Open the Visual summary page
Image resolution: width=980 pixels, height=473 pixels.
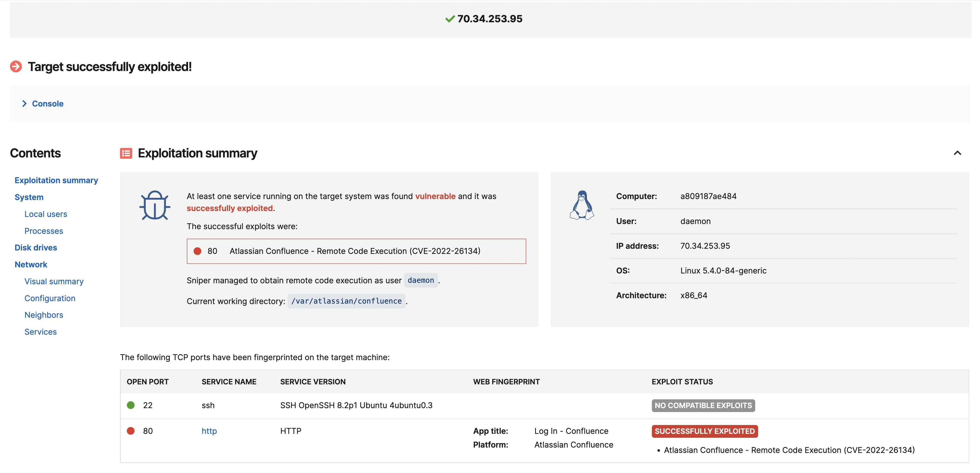(54, 281)
